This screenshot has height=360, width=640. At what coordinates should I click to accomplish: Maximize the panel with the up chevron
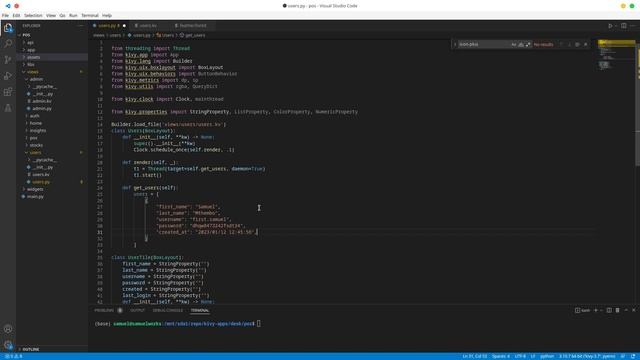(x=626, y=310)
